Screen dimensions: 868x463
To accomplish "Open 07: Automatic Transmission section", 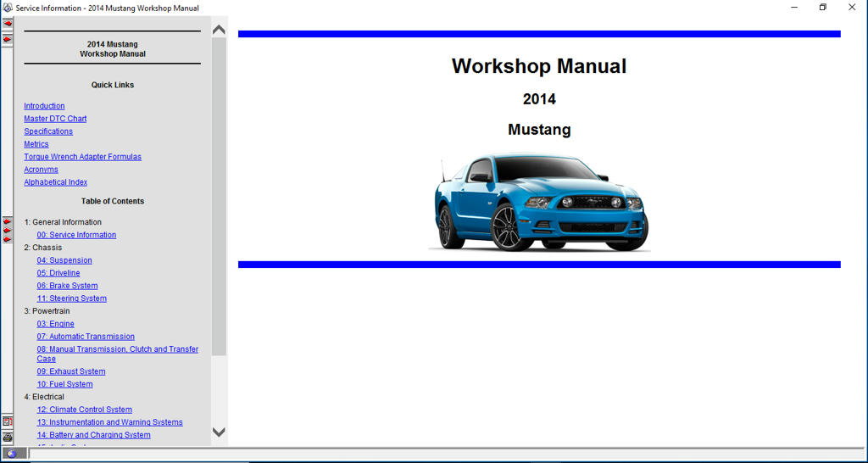I will pos(86,337).
